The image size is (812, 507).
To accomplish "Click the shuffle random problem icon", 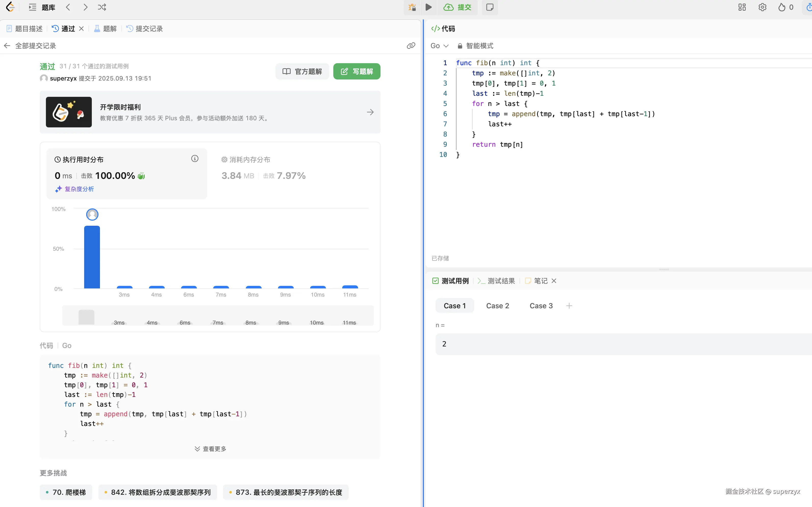I will click(102, 7).
